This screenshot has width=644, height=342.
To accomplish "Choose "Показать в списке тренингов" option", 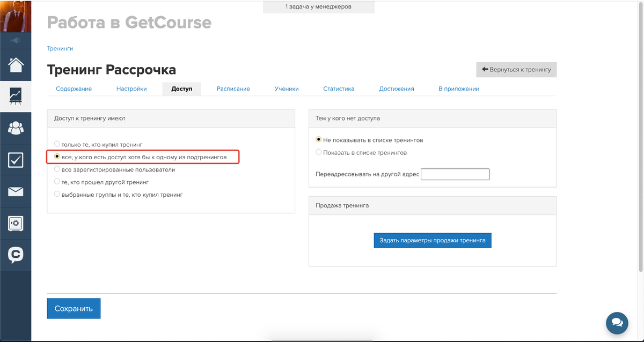I will 319,152.
